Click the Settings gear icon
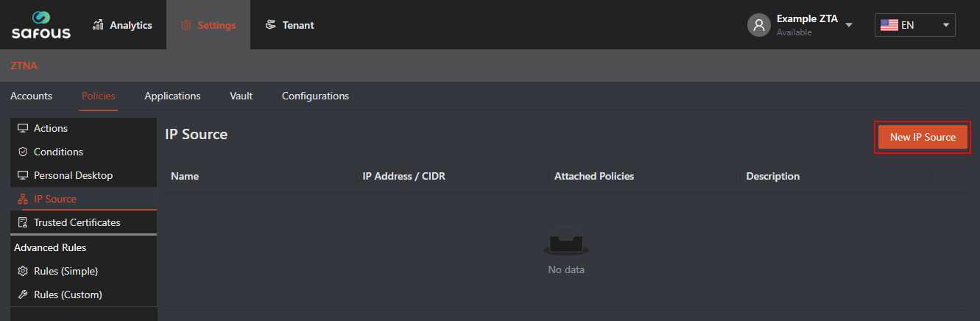Image resolution: width=980 pixels, height=321 pixels. point(186,25)
